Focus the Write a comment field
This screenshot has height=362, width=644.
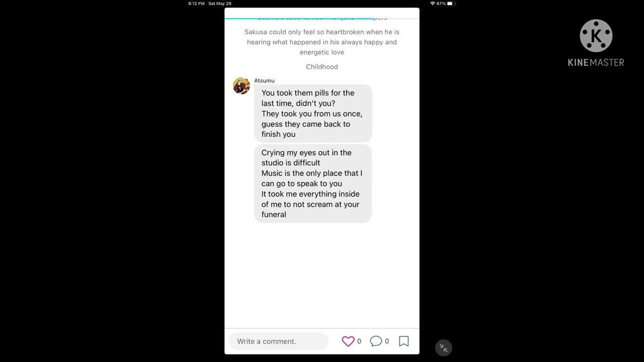279,341
